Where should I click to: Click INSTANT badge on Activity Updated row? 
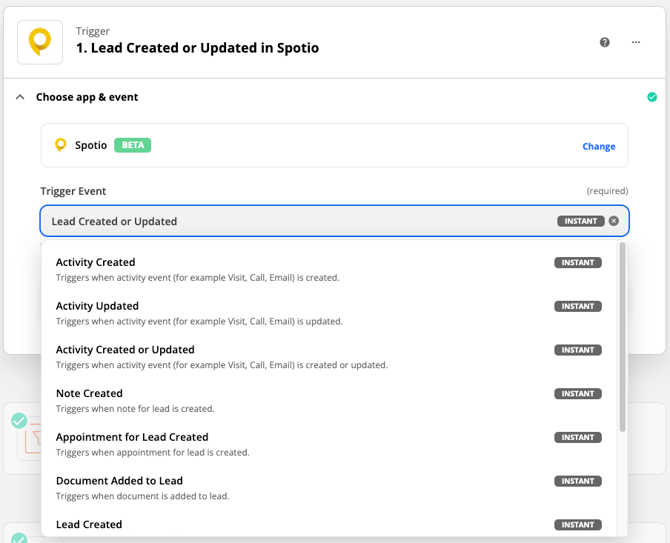(578, 306)
